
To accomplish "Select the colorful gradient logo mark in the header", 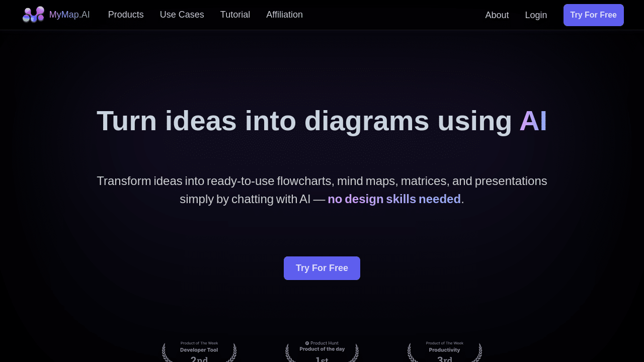I will point(33,15).
